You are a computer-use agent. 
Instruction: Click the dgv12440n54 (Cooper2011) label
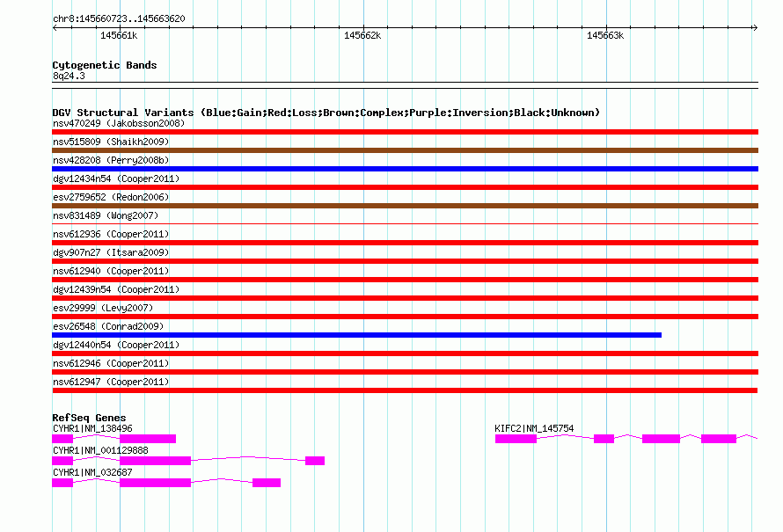[x=116, y=345]
